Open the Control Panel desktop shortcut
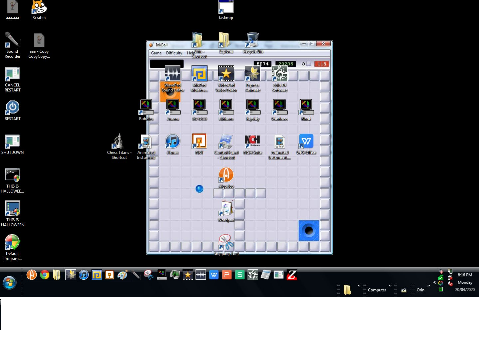The width and height of the screenshot is (480, 360). 226,146
